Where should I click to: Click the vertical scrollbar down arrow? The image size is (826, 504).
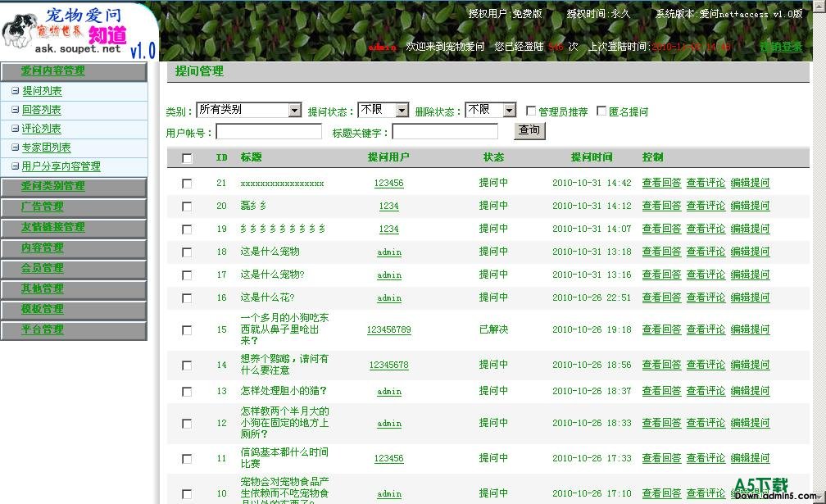click(820, 496)
